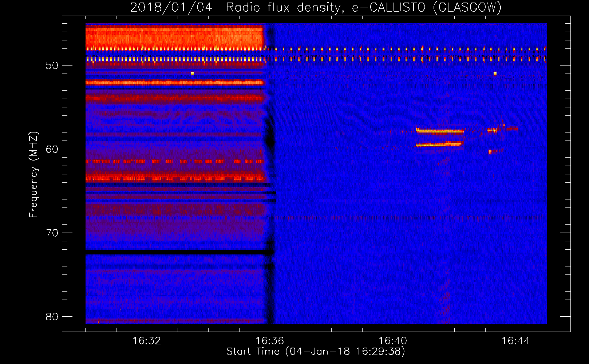Click the 50 MHz frequency tick label

tap(52, 66)
